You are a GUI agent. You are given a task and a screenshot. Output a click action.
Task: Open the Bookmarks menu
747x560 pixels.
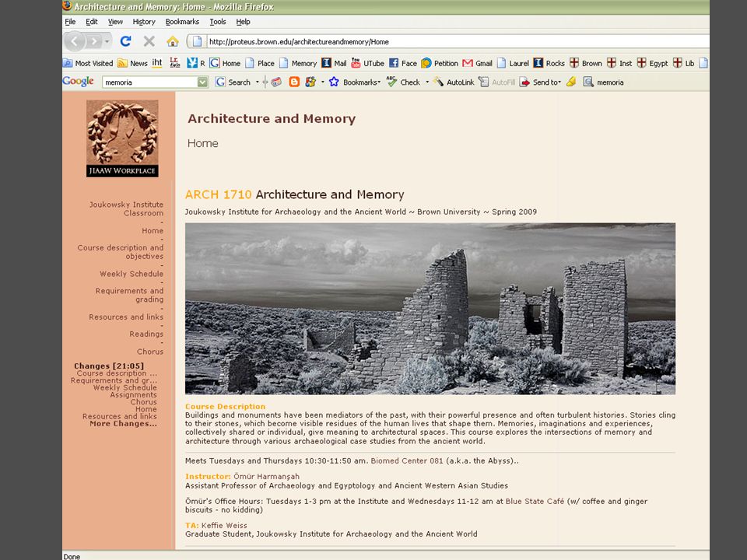182,22
